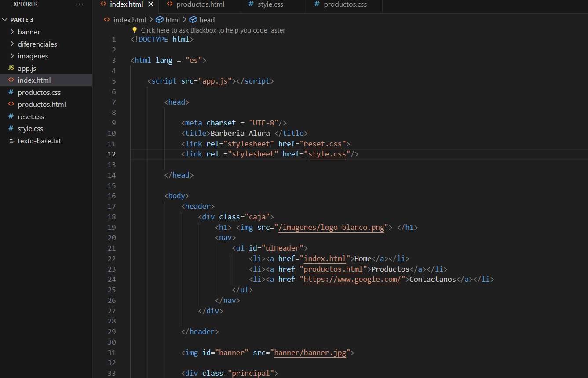The image size is (588, 378).
Task: Follow the app.js link in script tag
Action: coord(215,81)
